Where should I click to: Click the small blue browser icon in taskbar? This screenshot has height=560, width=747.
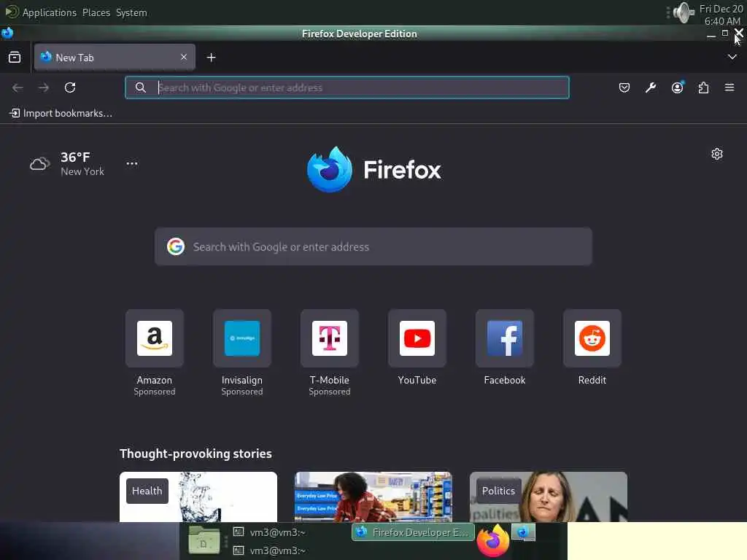(524, 532)
